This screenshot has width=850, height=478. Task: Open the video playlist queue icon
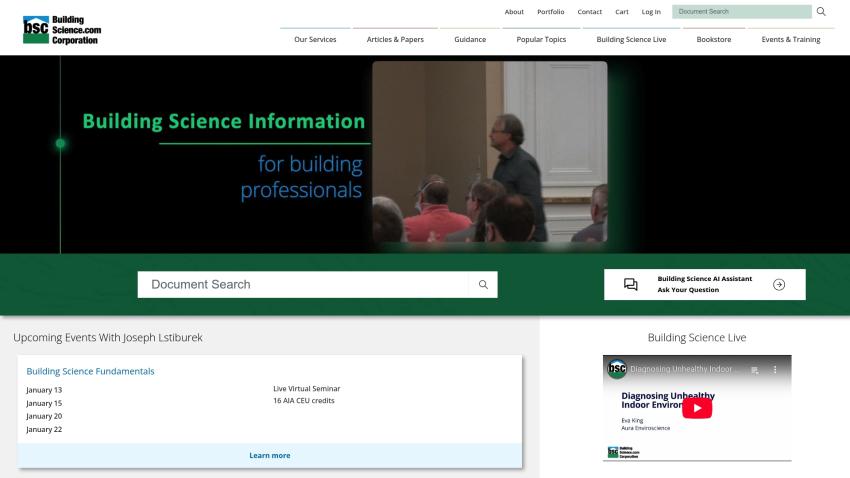coord(755,370)
